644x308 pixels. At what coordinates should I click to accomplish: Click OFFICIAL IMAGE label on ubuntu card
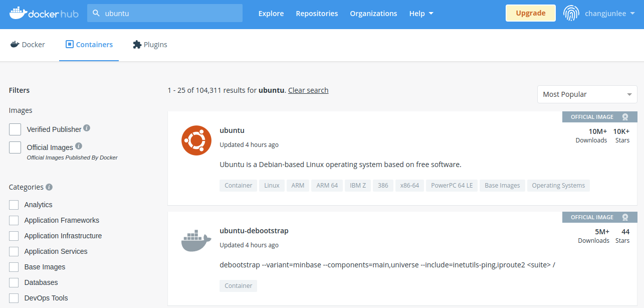tap(592, 117)
